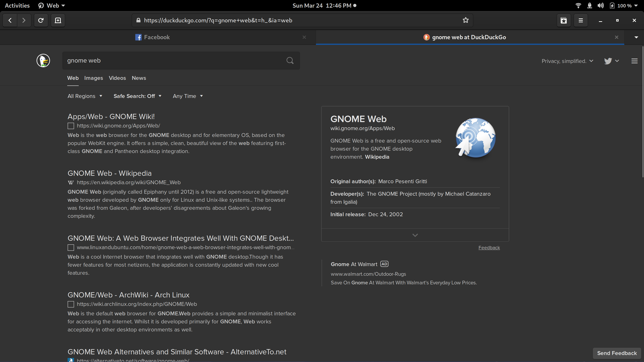Open a new tab with plus icon
This screenshot has width=644, height=362.
tap(58, 20)
